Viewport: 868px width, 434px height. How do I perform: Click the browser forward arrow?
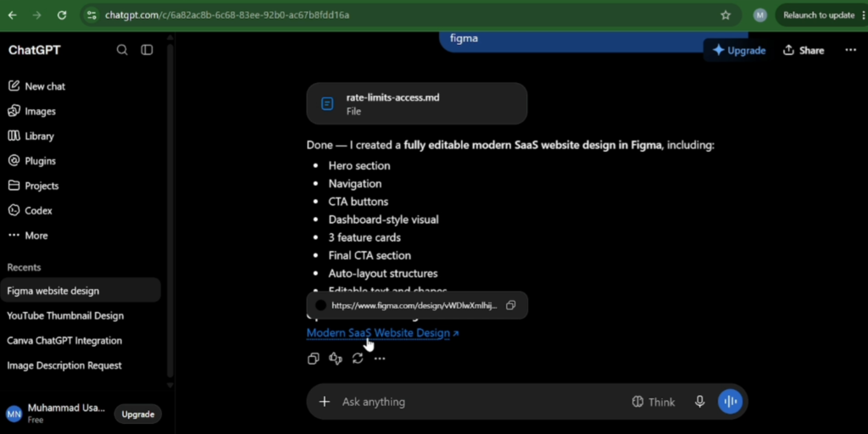[37, 15]
